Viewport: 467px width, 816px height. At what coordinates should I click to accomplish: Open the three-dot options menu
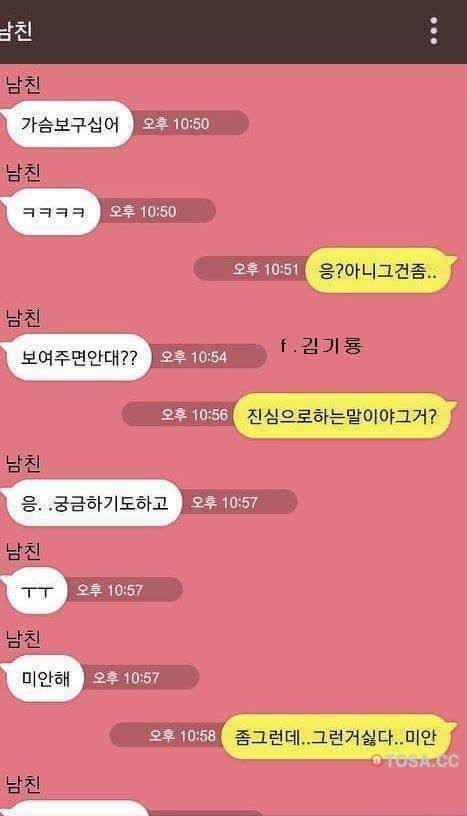[433, 31]
